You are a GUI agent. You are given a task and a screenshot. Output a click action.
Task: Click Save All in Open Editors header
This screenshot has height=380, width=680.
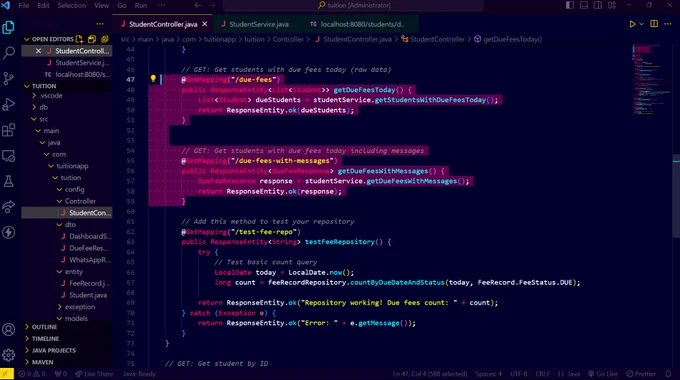click(x=92, y=39)
